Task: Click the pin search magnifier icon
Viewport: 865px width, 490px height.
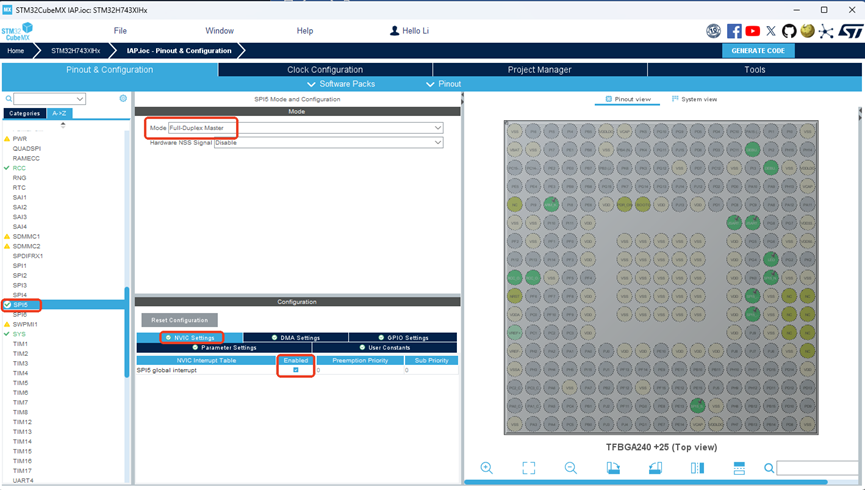Action: point(768,468)
